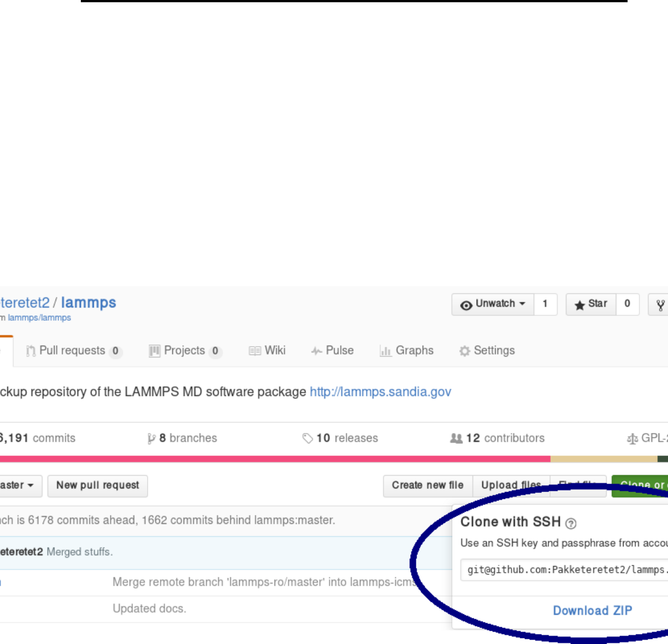
Task: Open the Unwatch dropdown
Action: point(492,304)
